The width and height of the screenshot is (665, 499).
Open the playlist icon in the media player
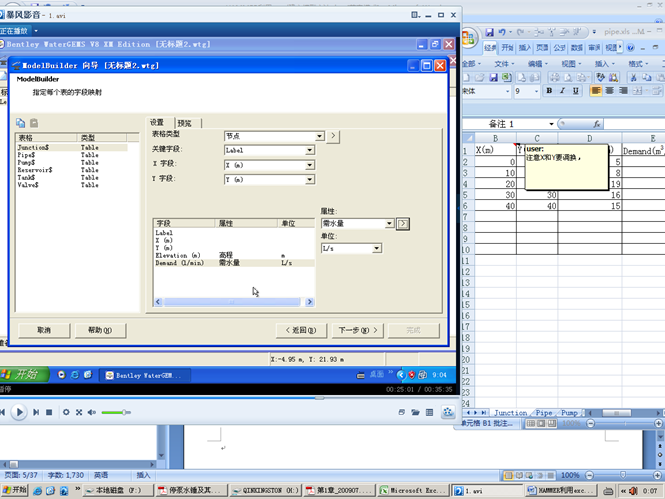[x=430, y=412]
